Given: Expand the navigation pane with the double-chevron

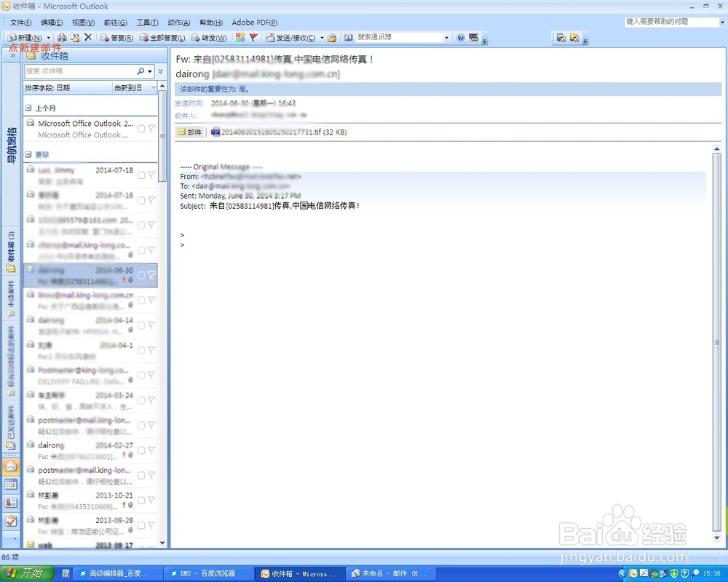Looking at the screenshot, I should tap(12, 55).
